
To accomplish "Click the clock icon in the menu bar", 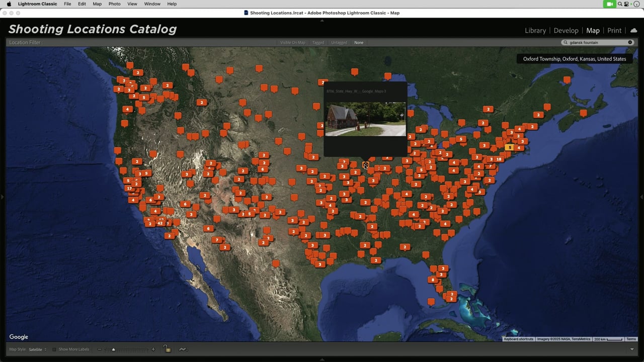I will (x=636, y=4).
